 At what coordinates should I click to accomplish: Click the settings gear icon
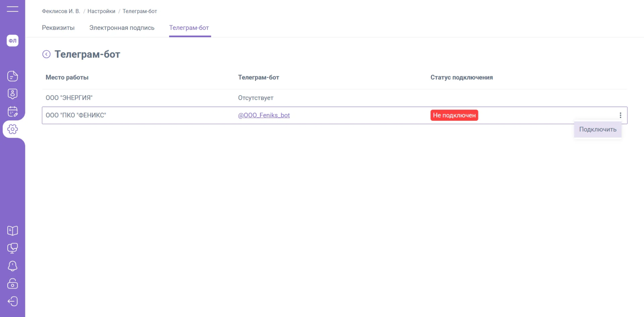(12, 129)
